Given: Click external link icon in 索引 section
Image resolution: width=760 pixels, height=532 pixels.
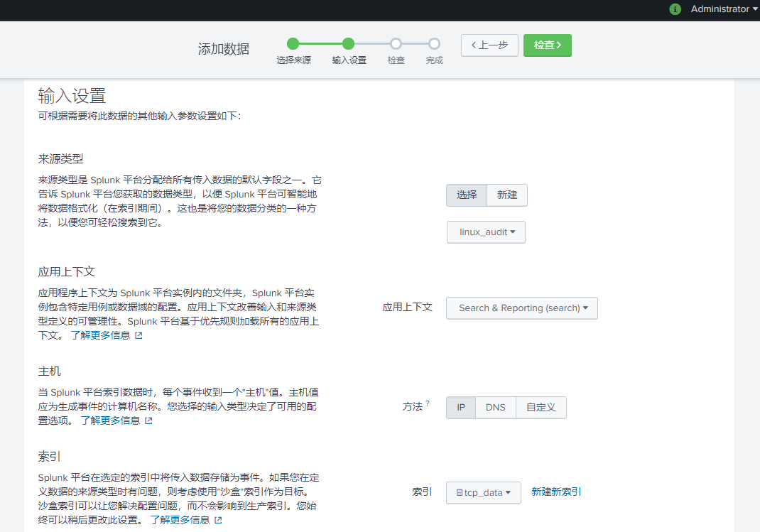Looking at the screenshot, I should click(218, 520).
